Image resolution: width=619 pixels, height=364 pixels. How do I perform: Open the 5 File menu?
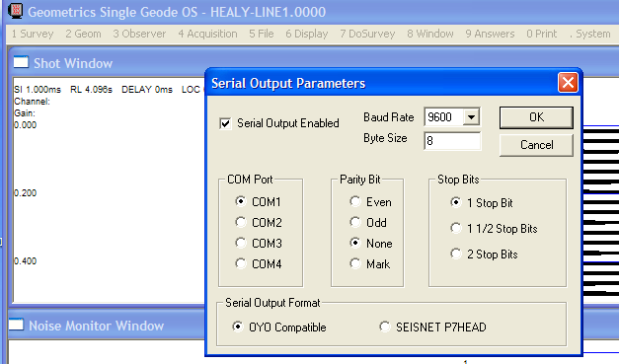(x=262, y=34)
